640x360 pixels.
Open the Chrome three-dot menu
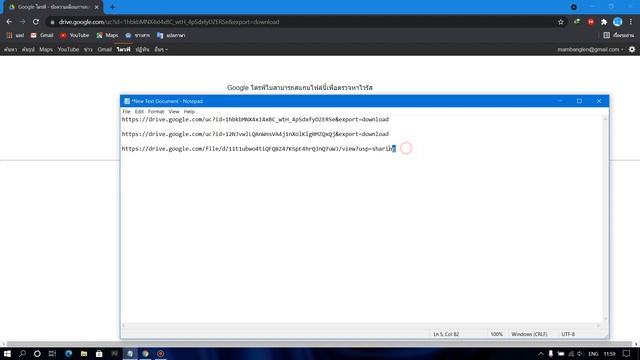click(x=631, y=22)
